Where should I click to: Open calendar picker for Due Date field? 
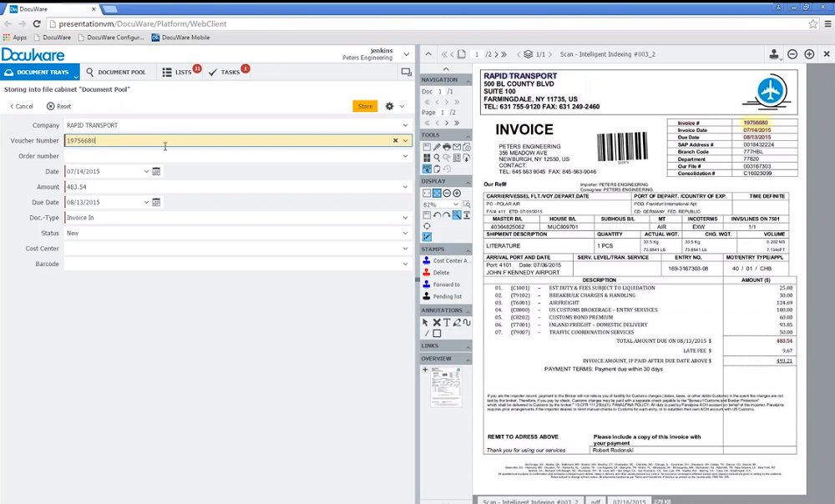156,202
